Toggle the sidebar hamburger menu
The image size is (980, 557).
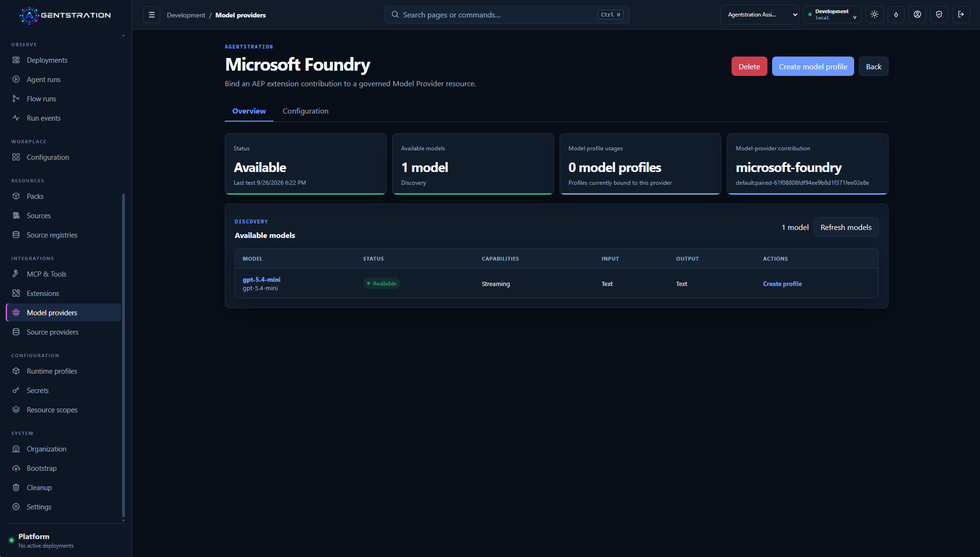(x=152, y=15)
